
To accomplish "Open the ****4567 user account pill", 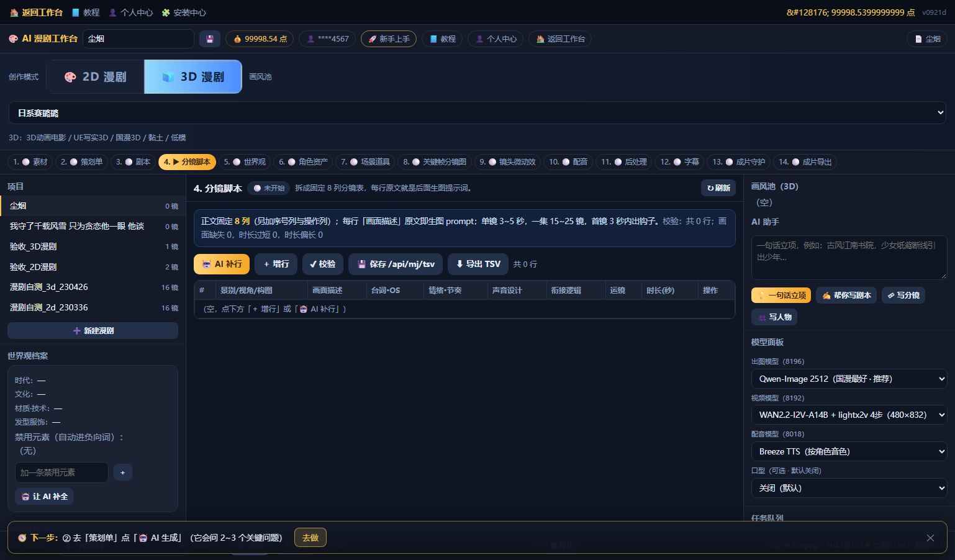I will coord(327,39).
